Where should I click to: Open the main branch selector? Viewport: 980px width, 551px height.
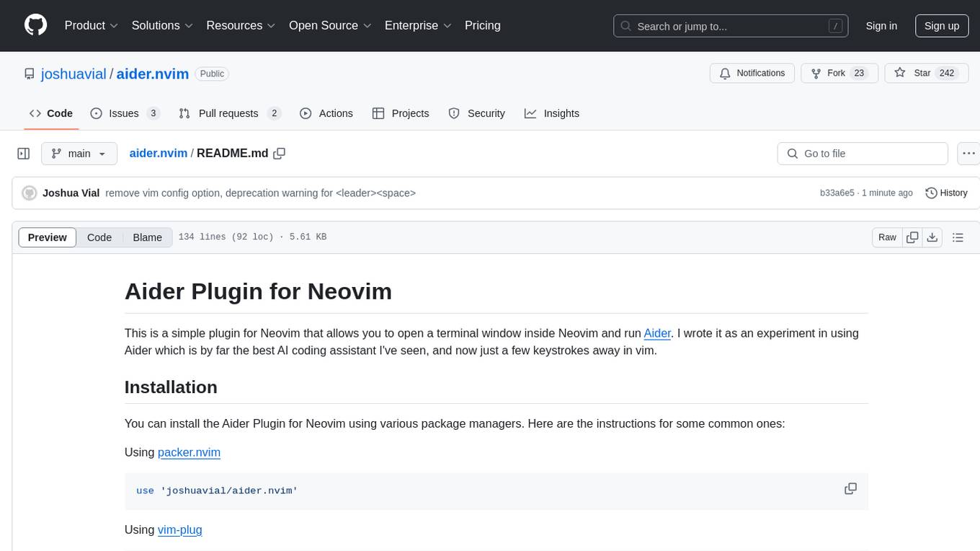click(x=79, y=154)
